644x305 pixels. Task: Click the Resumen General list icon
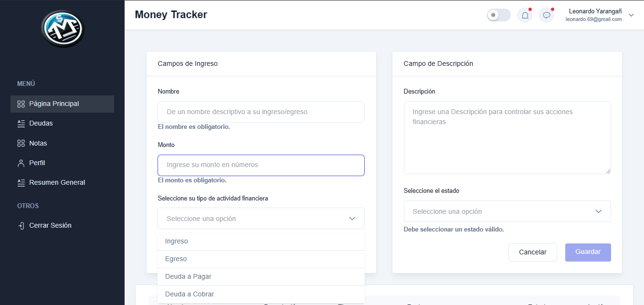[x=21, y=182]
